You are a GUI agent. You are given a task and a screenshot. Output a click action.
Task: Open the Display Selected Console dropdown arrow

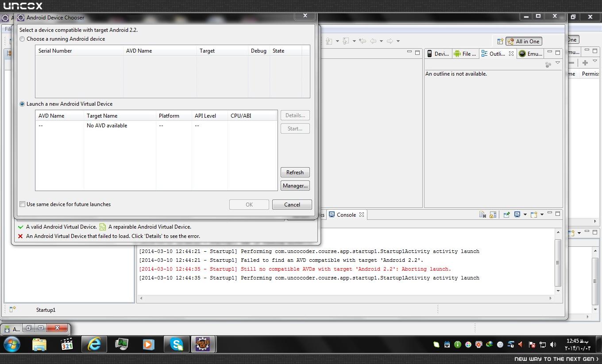[525, 215]
